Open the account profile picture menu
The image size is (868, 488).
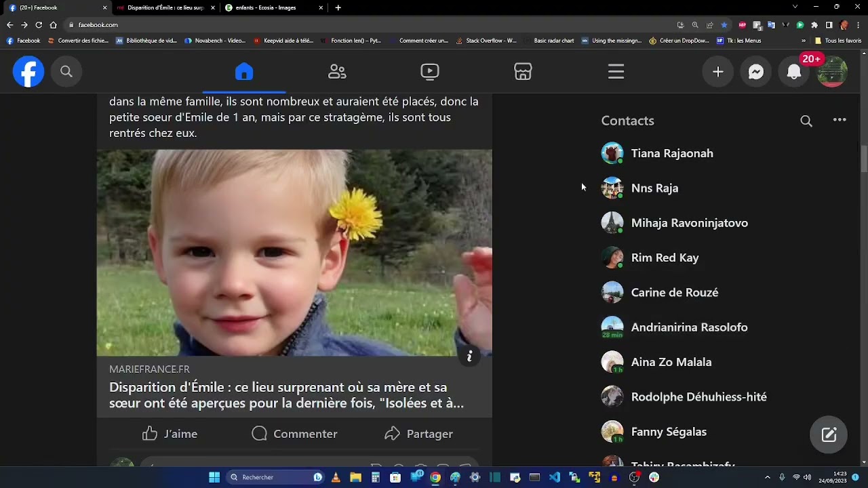click(x=832, y=72)
